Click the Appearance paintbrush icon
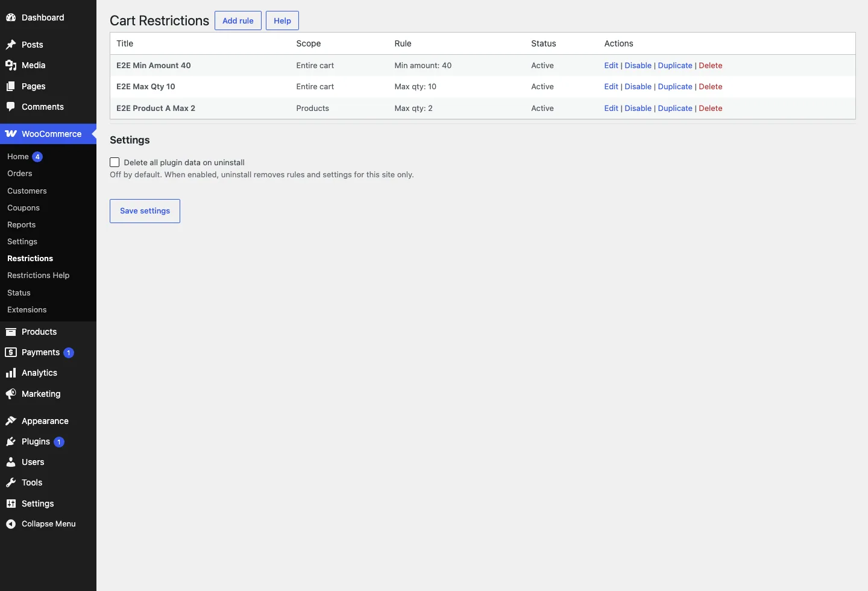 11,421
